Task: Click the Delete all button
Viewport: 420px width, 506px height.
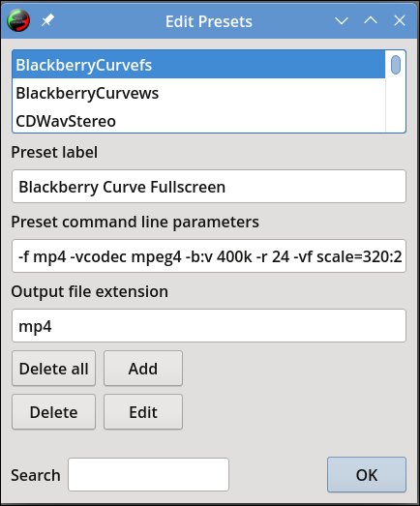Action: 53,369
